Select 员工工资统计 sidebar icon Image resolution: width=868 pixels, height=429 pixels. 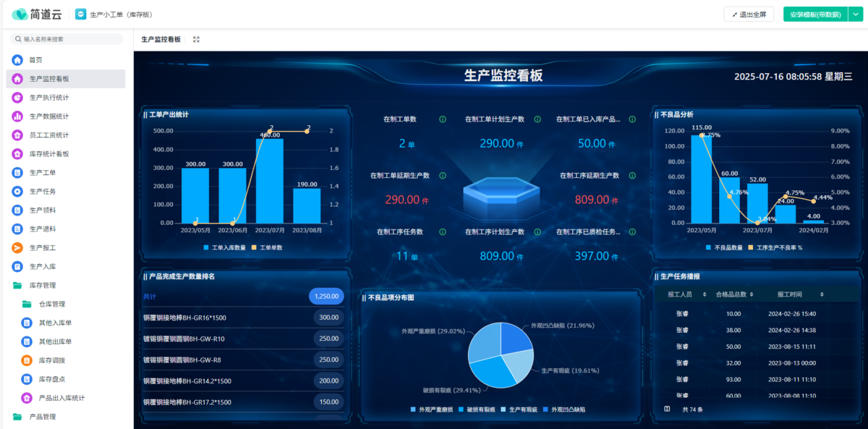point(17,135)
